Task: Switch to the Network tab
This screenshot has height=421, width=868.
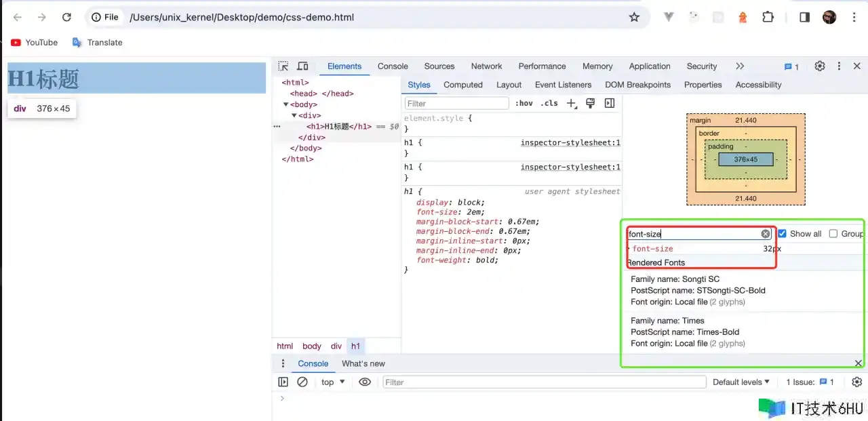Action: (x=486, y=66)
